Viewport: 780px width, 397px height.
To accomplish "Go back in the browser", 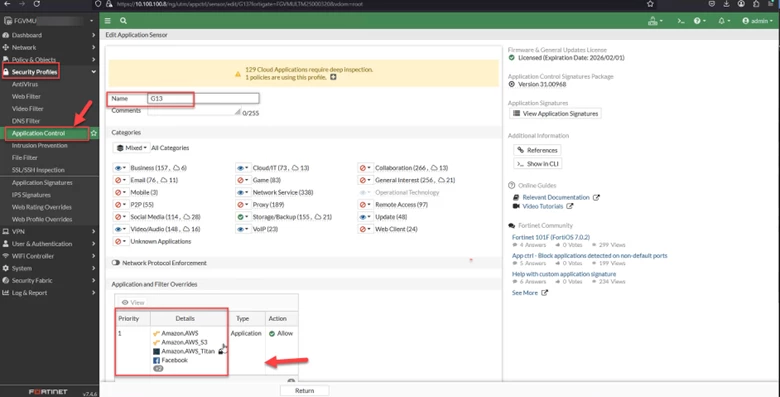I will click(7, 3).
